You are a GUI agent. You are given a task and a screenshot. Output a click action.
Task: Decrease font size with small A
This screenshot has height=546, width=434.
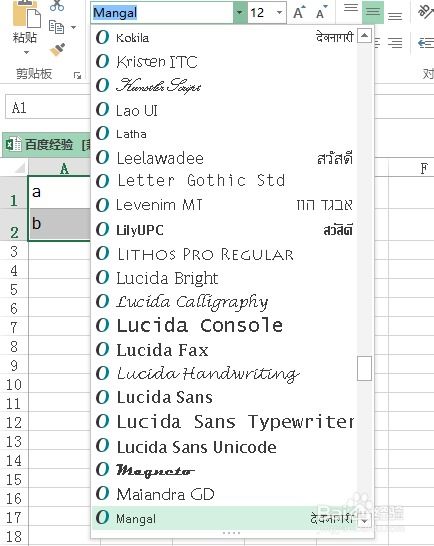coord(322,13)
